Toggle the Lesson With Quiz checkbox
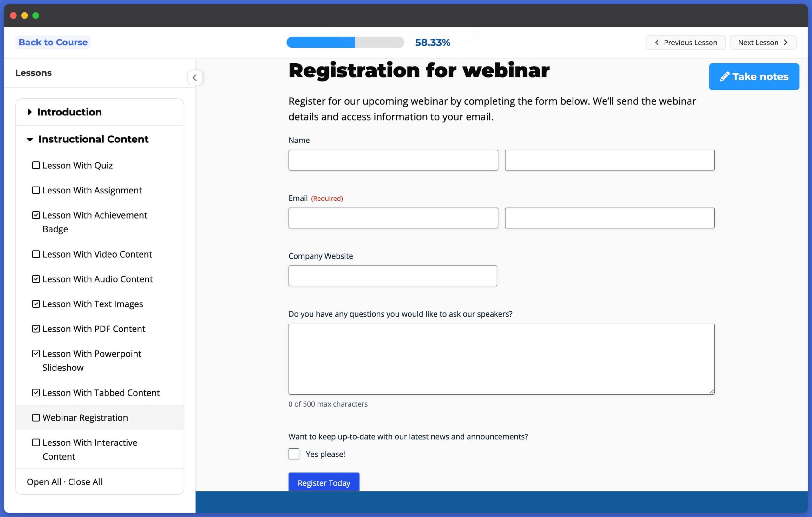The width and height of the screenshot is (812, 517). click(36, 165)
